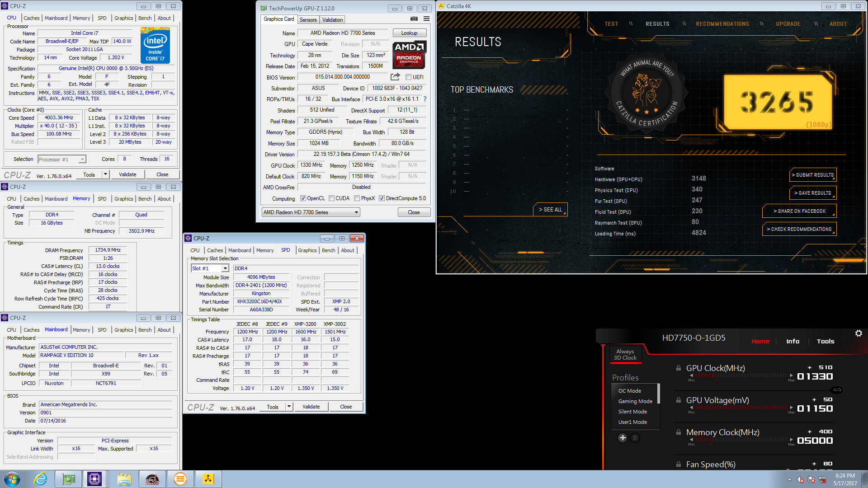
Task: Click the Bus Interface question mark
Action: pos(425,99)
